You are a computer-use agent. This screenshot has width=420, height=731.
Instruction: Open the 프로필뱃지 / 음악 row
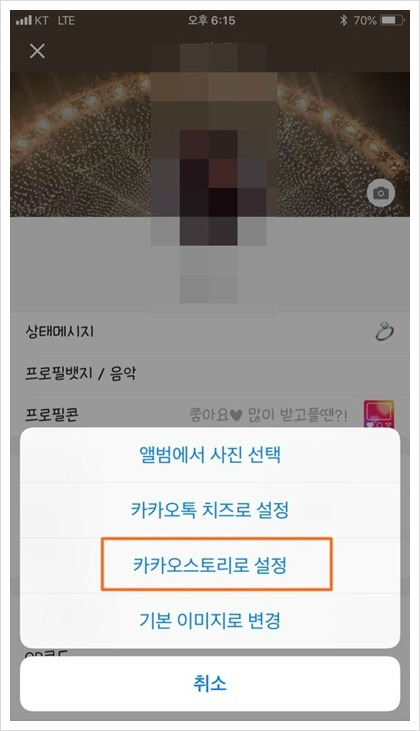(x=210, y=373)
